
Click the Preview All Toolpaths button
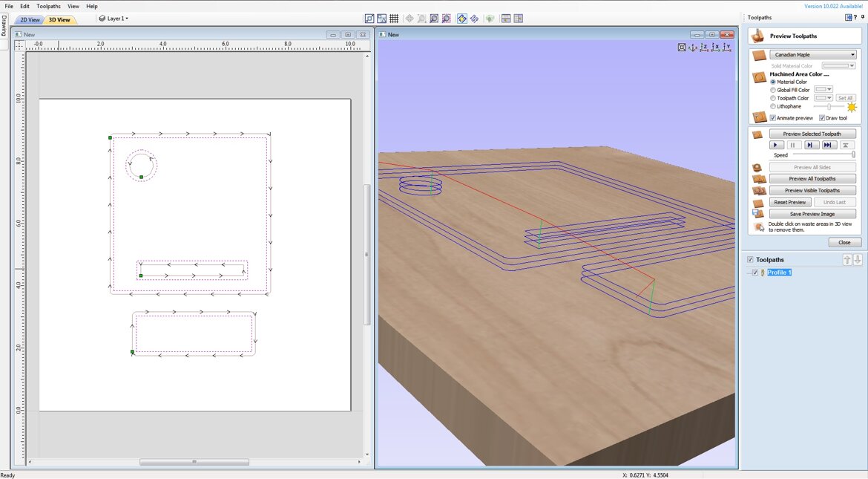(x=812, y=179)
